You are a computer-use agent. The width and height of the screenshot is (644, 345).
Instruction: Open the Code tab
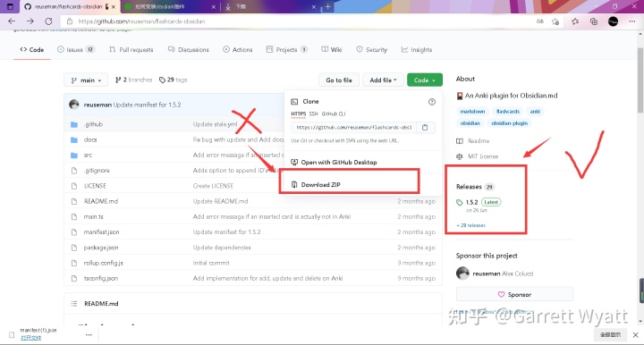(32, 50)
